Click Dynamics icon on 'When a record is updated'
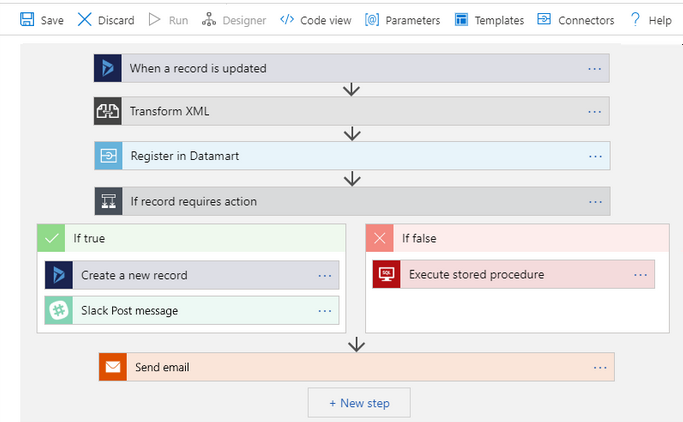 (x=108, y=68)
